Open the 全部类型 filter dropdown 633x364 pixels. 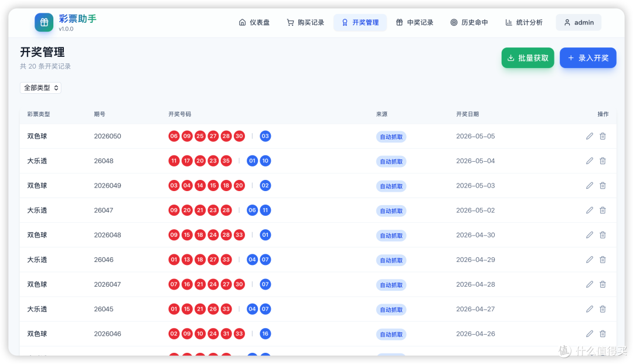[x=41, y=87]
